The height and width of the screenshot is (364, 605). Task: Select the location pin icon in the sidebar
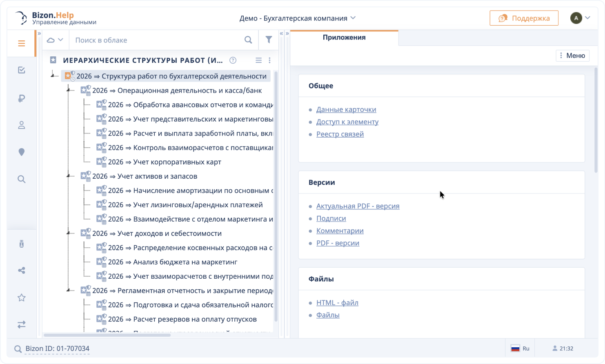(21, 152)
